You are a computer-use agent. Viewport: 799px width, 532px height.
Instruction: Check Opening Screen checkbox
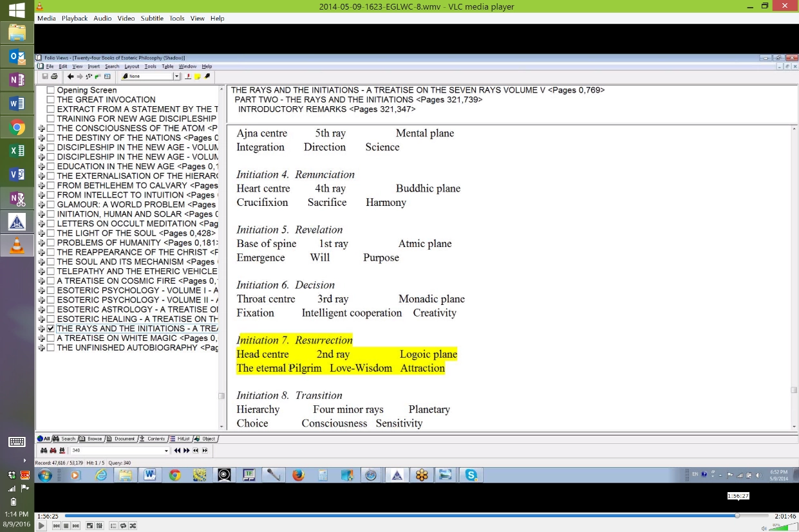(51, 90)
